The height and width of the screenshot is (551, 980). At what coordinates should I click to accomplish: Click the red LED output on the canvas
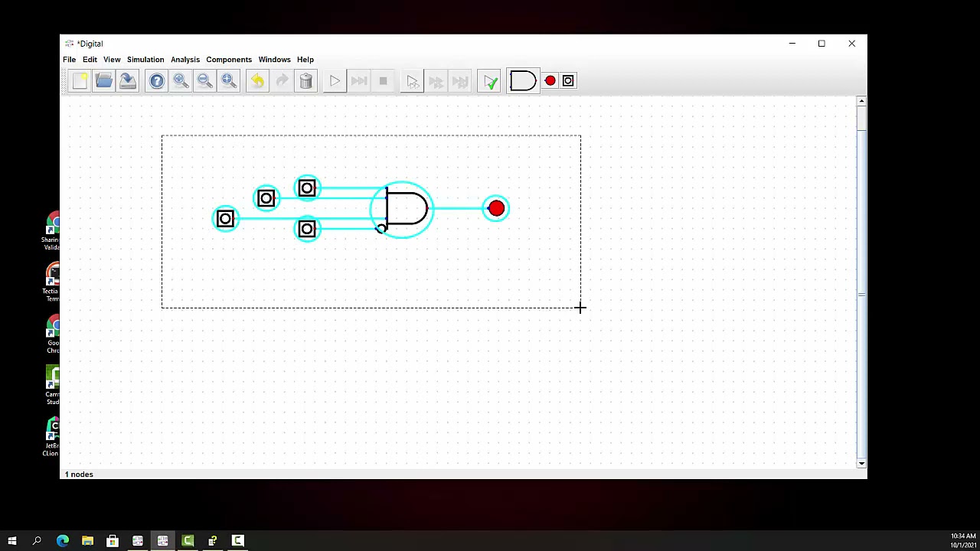tap(496, 208)
